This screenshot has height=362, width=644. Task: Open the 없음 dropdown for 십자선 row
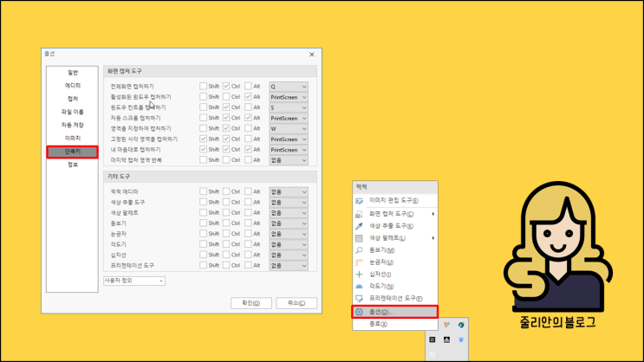(x=289, y=255)
